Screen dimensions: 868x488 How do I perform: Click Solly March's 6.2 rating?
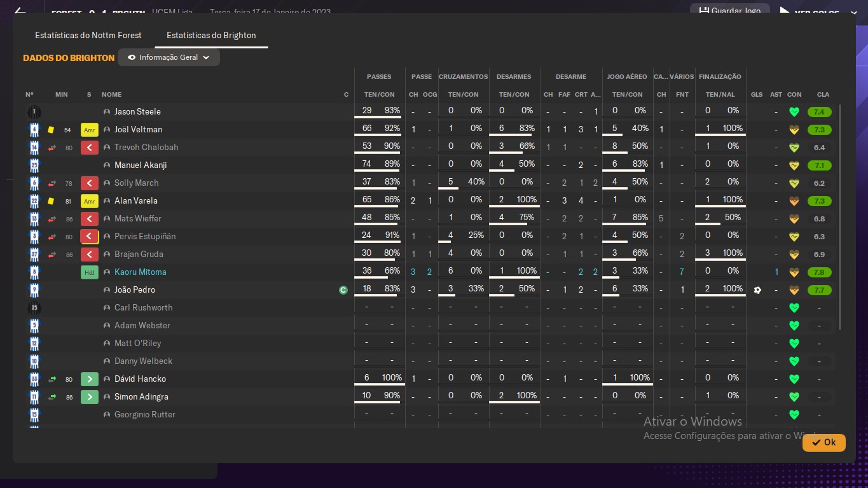(x=819, y=183)
